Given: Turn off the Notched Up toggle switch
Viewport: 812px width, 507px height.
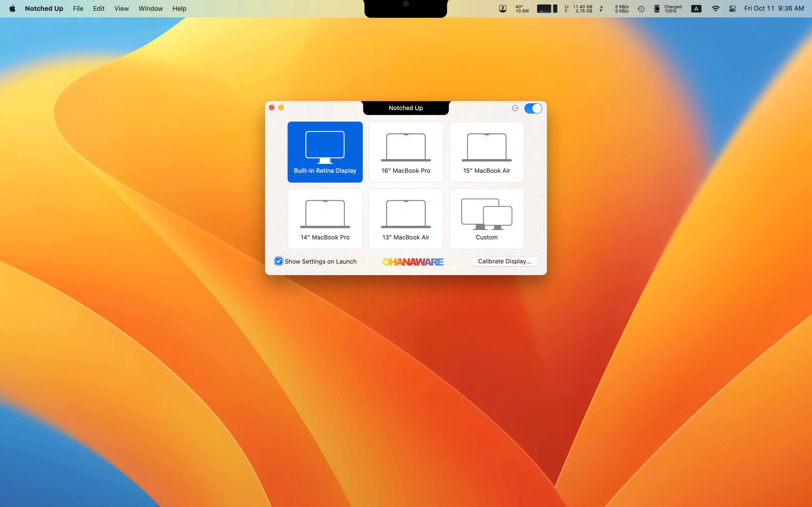Looking at the screenshot, I should click(x=533, y=108).
